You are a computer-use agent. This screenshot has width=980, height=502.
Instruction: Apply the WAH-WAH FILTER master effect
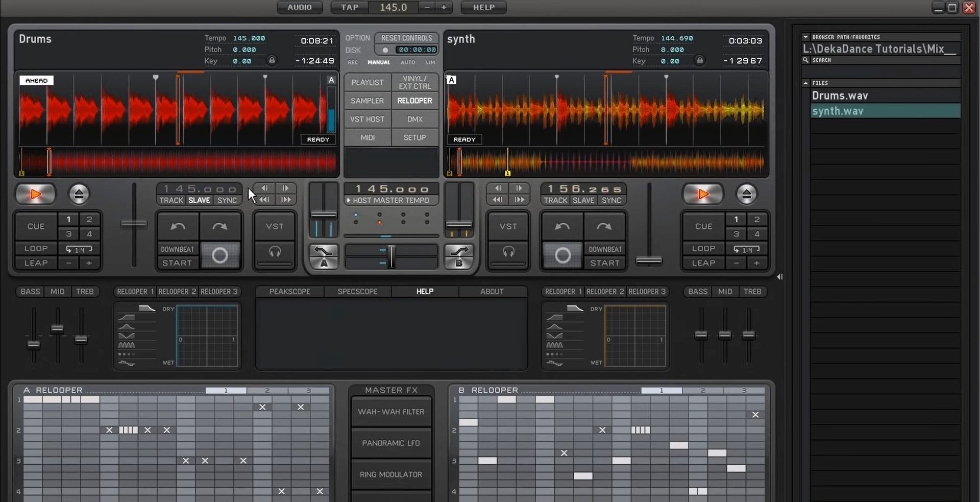click(390, 411)
